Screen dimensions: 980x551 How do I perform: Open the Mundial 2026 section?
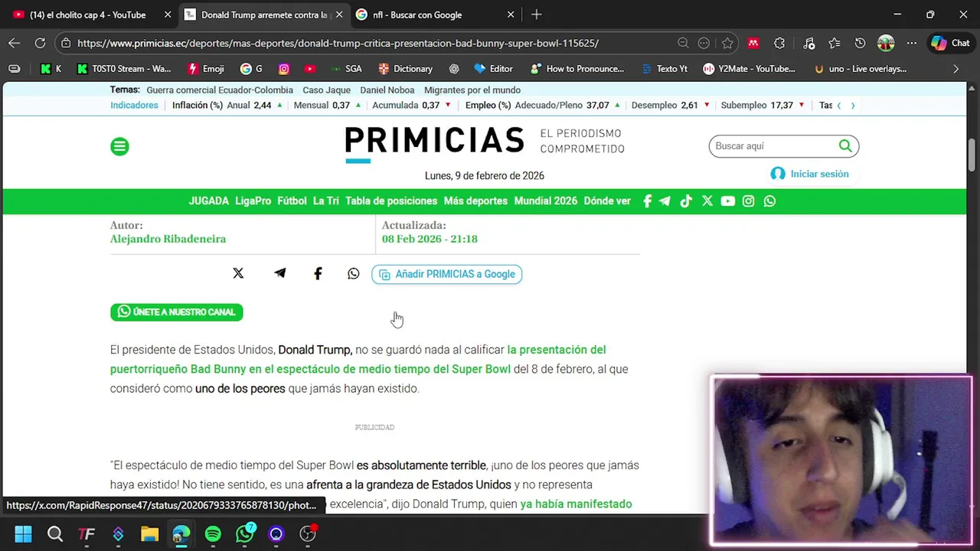pos(545,201)
